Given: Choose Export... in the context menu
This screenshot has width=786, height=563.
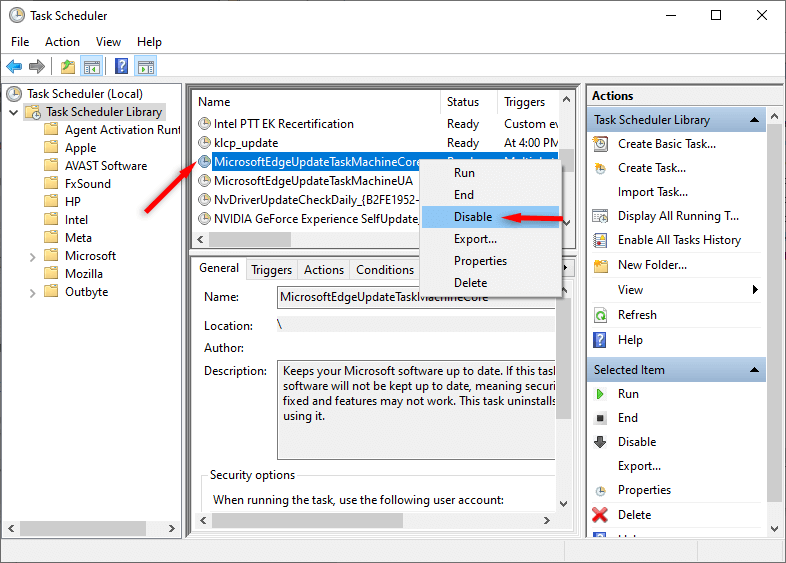Looking at the screenshot, I should tap(490, 239).
